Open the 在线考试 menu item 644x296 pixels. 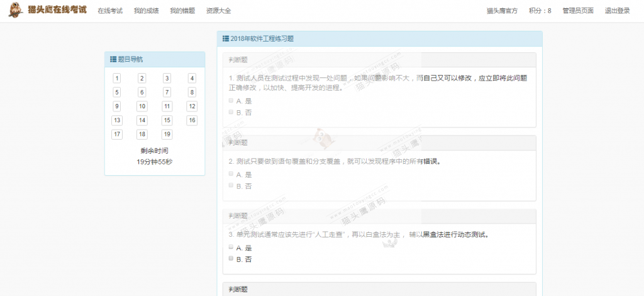[x=110, y=11]
